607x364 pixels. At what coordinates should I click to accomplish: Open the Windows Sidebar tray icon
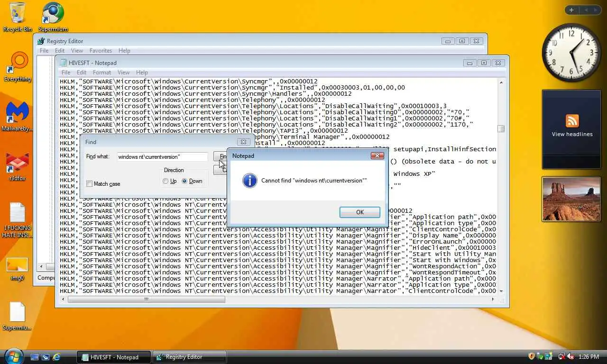click(549, 356)
